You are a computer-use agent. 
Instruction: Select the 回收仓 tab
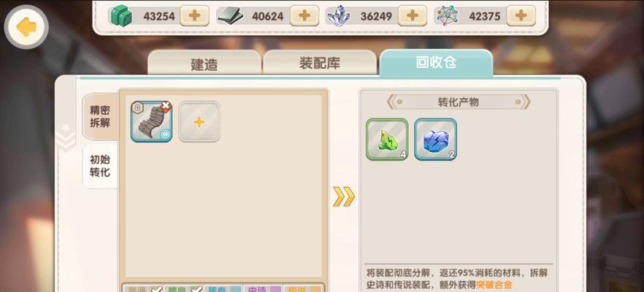[436, 63]
